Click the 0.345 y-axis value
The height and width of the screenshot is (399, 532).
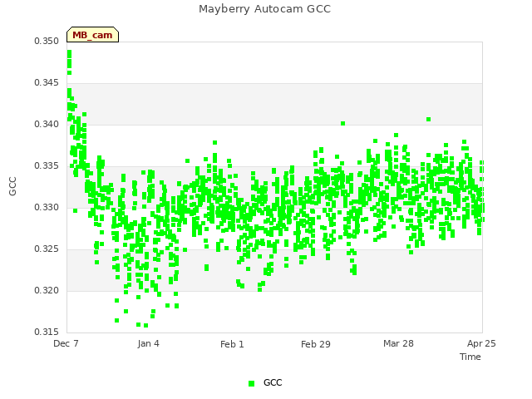point(47,83)
